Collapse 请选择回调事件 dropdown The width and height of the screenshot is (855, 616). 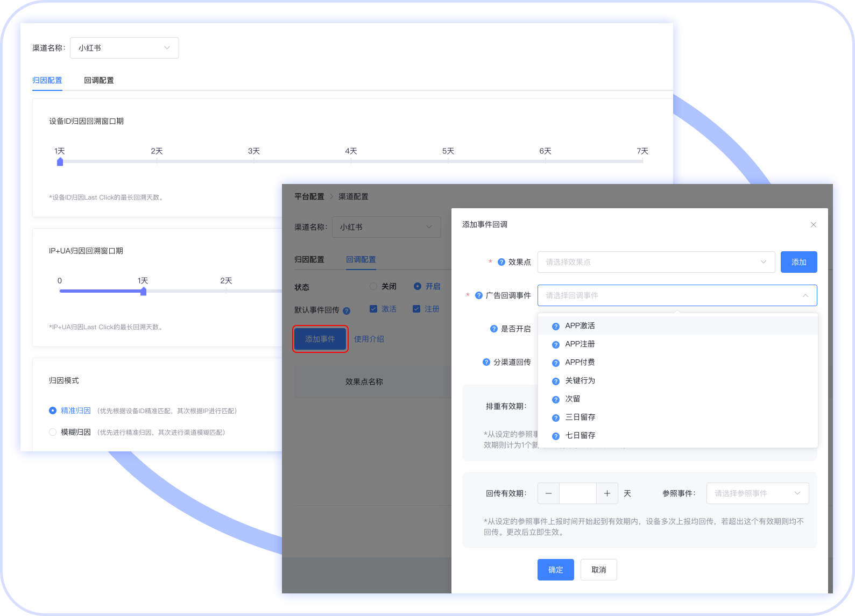click(x=677, y=295)
